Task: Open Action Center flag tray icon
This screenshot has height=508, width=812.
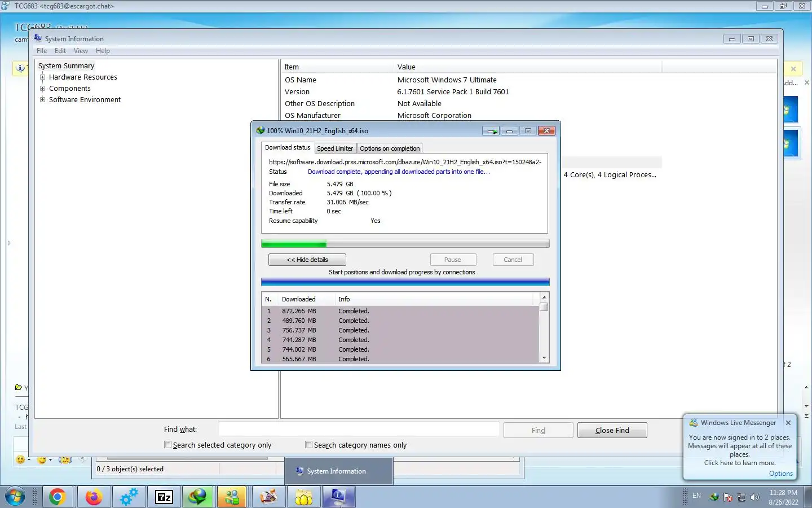Action: tap(728, 497)
